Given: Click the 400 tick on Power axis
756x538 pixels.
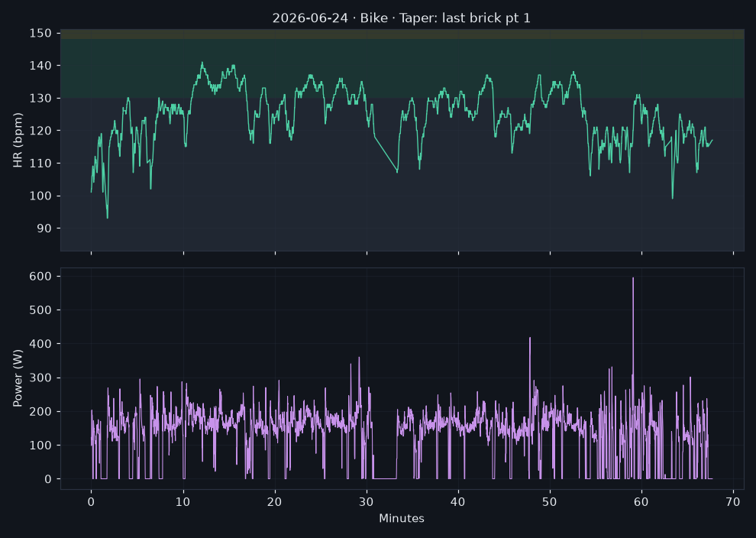Looking at the screenshot, I should click(40, 344).
